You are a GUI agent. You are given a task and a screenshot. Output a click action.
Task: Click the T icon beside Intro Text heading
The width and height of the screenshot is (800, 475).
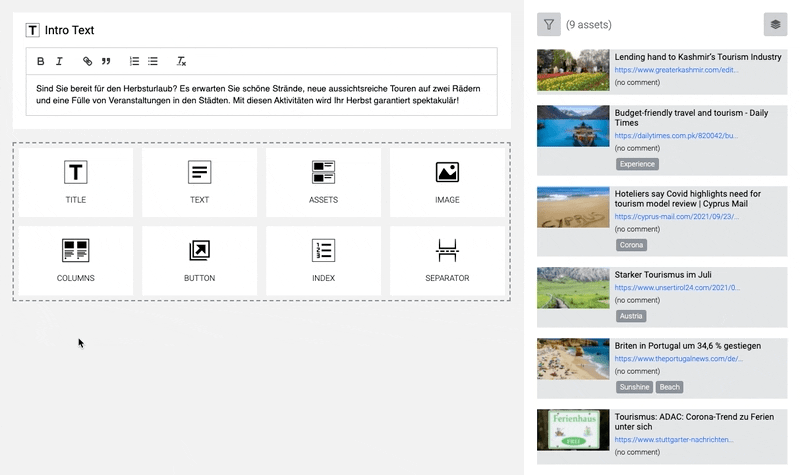pyautogui.click(x=33, y=30)
